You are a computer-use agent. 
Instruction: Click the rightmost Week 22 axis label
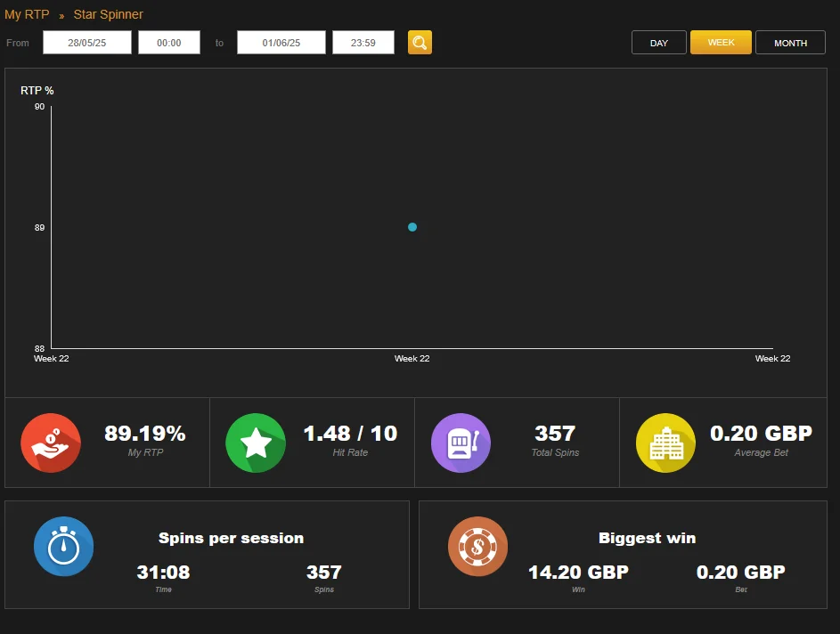click(772, 358)
